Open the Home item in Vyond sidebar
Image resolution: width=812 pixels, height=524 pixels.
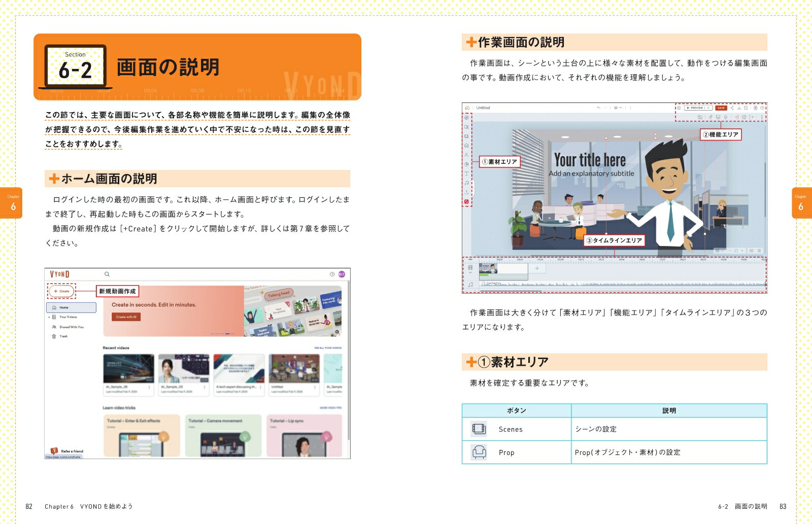point(71,307)
